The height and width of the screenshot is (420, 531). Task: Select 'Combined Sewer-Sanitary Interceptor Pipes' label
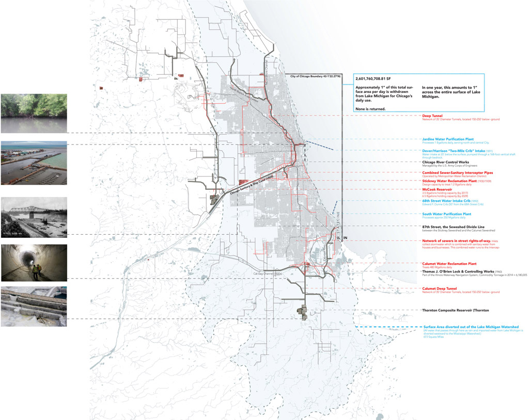point(457,173)
